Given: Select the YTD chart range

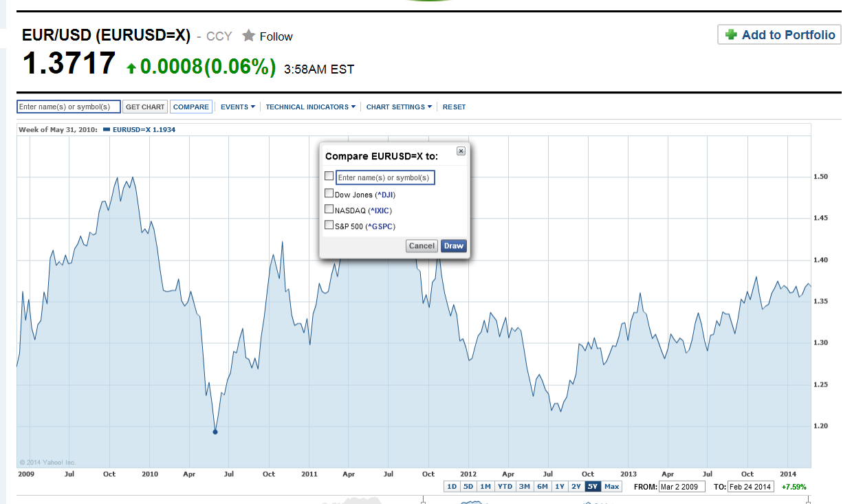Looking at the screenshot, I should point(505,486).
